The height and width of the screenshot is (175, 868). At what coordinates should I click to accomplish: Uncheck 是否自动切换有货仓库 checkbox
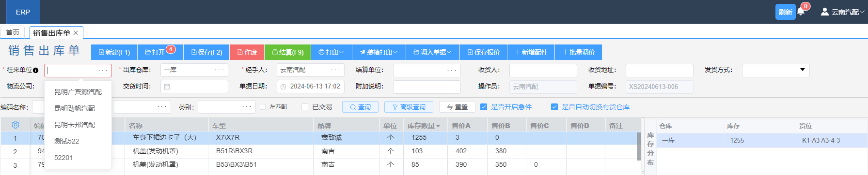pos(554,107)
